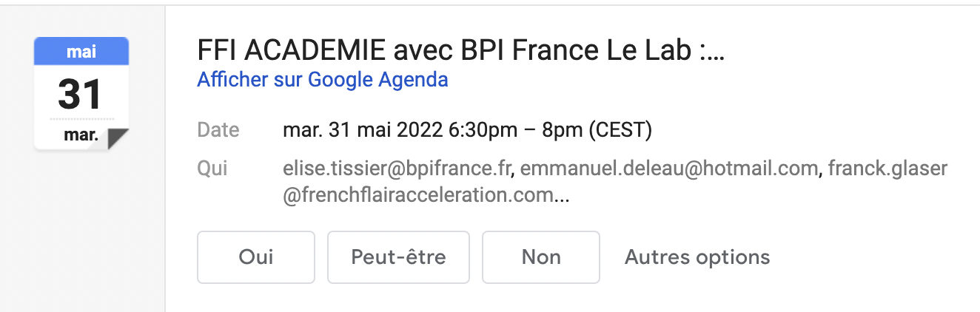Screen dimensions: 980x312
Task: Click attendee elise.tissier@bpifrance.fr
Action: tap(398, 169)
